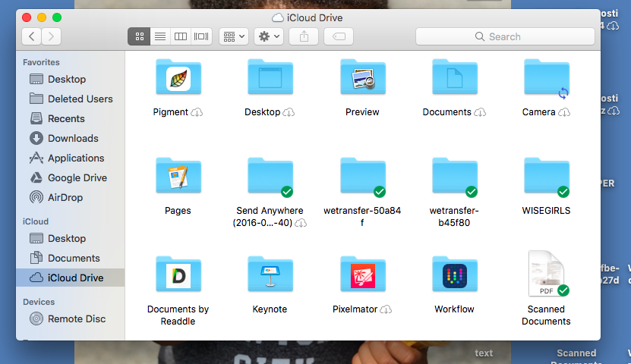
Task: Click the cloud download icon beside Pigment
Action: pos(197,112)
